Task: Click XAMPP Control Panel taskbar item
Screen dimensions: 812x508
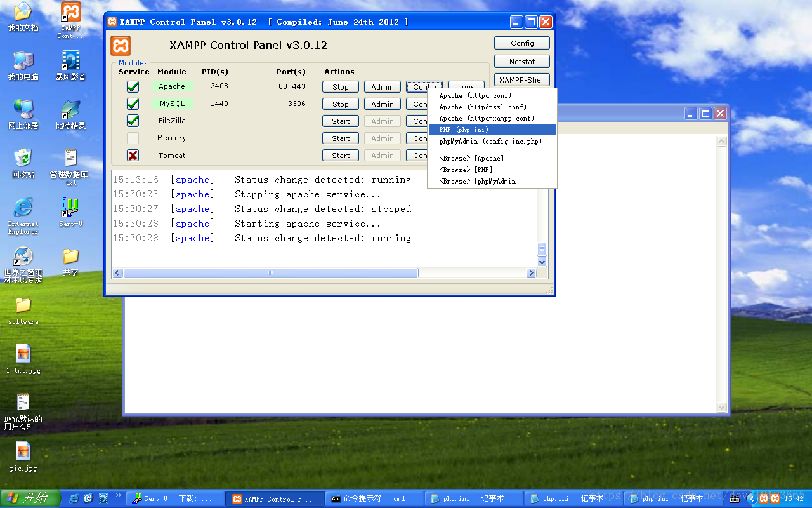Action: (275, 498)
